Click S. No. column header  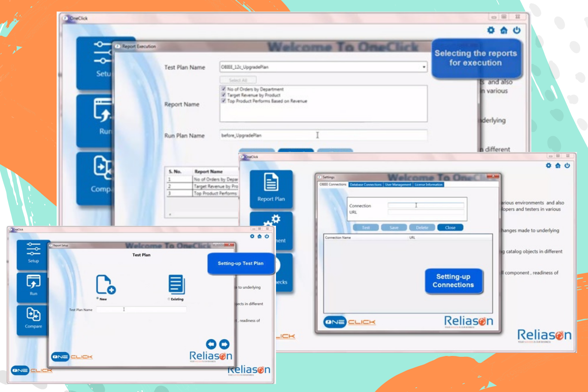pyautogui.click(x=175, y=171)
